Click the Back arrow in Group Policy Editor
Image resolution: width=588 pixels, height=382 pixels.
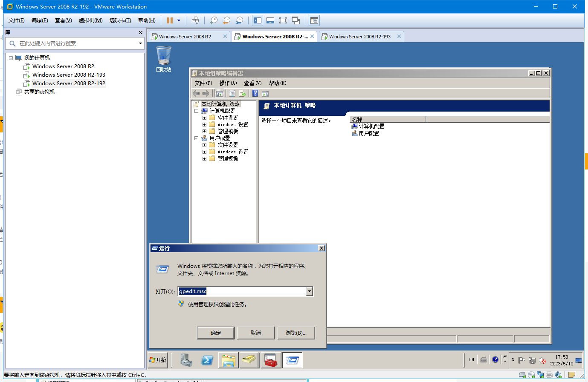tap(196, 93)
